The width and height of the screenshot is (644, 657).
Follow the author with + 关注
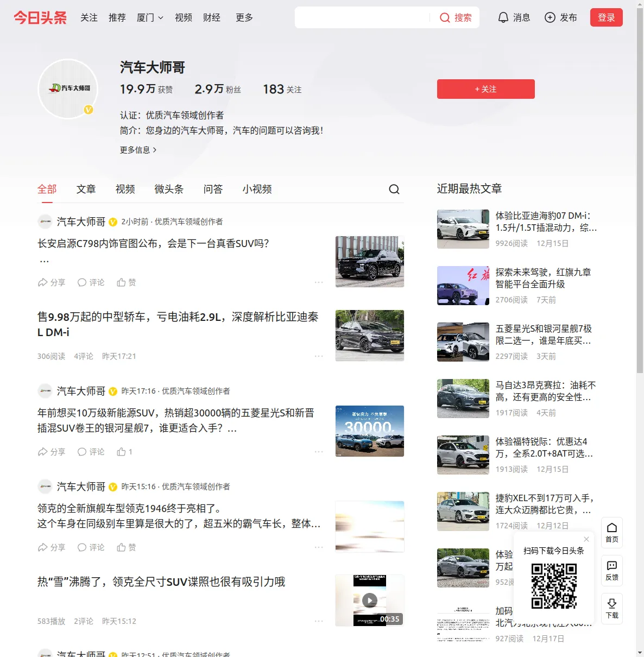[x=486, y=89]
